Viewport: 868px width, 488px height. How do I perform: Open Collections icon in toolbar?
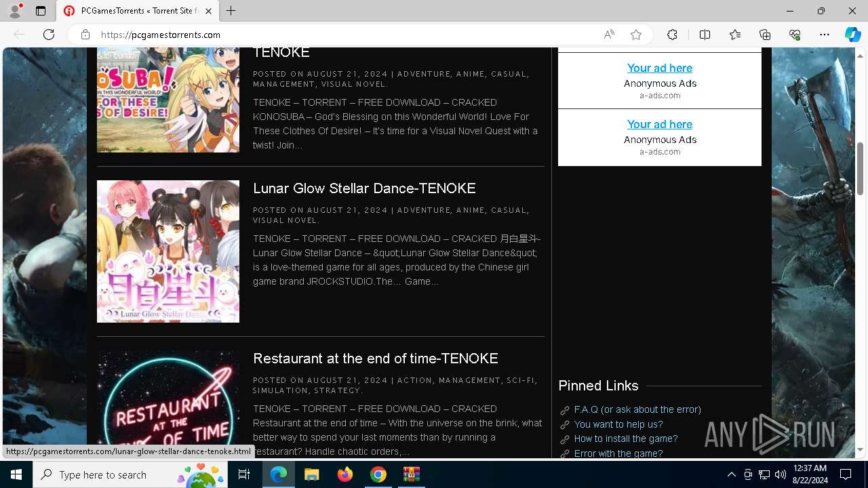765,35
